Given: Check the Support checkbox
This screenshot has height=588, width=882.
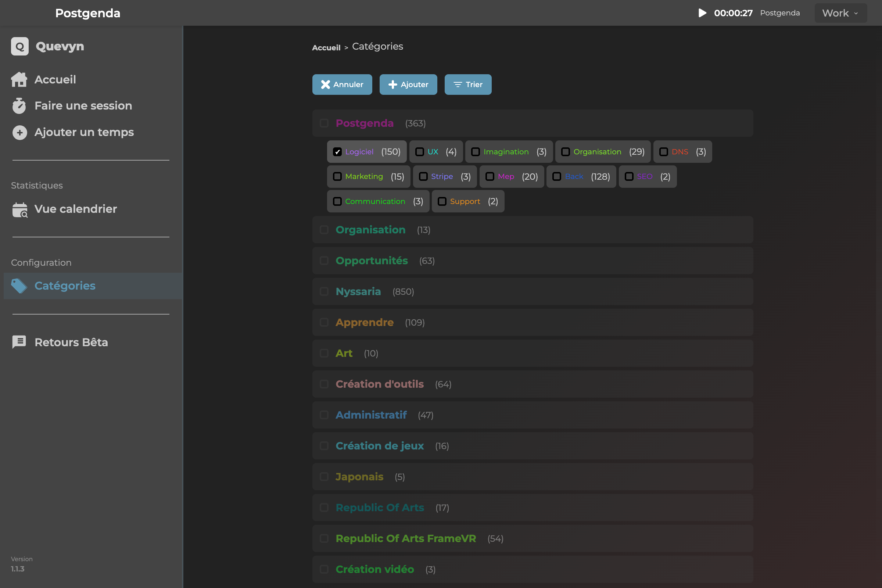Looking at the screenshot, I should 442,201.
